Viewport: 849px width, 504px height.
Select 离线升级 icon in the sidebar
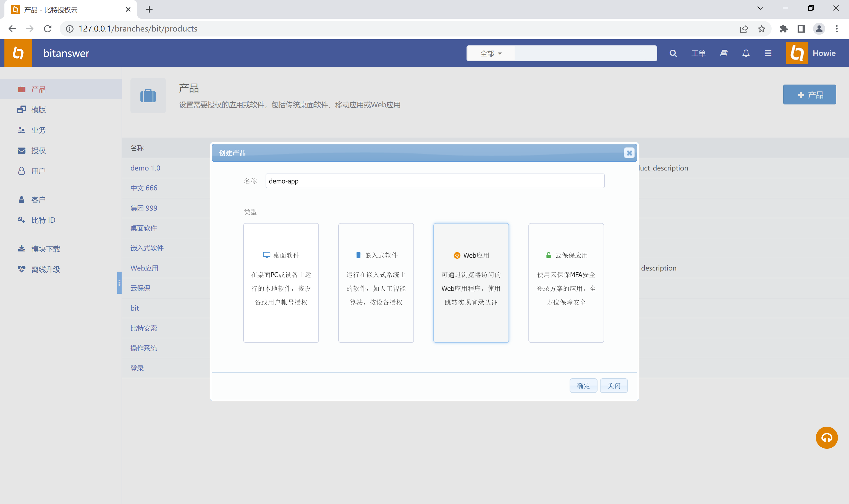pos(21,269)
